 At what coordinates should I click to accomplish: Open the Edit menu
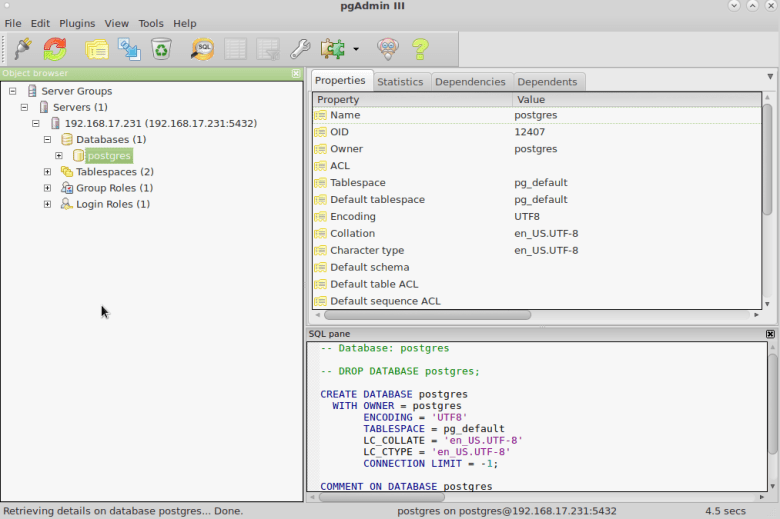[x=40, y=23]
